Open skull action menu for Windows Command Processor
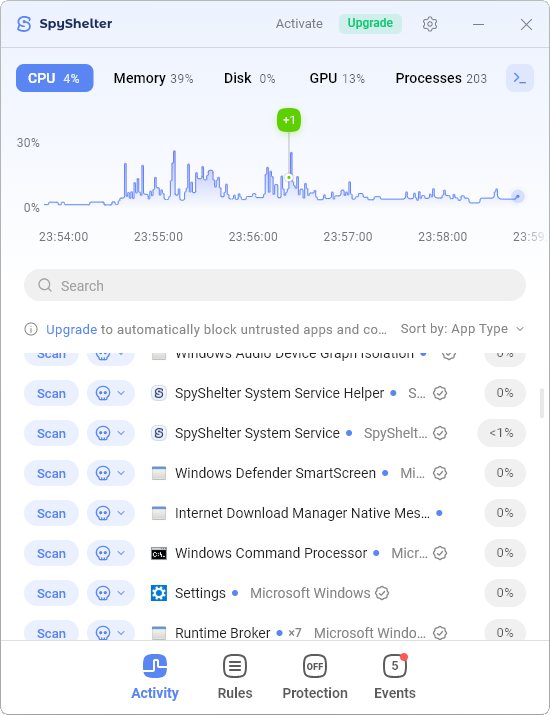 [x=111, y=553]
